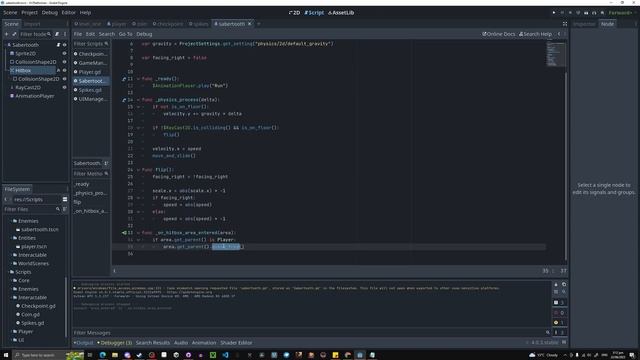Click the code minimap thumbnail
The width and height of the screenshot is (640, 360).
tap(556, 53)
